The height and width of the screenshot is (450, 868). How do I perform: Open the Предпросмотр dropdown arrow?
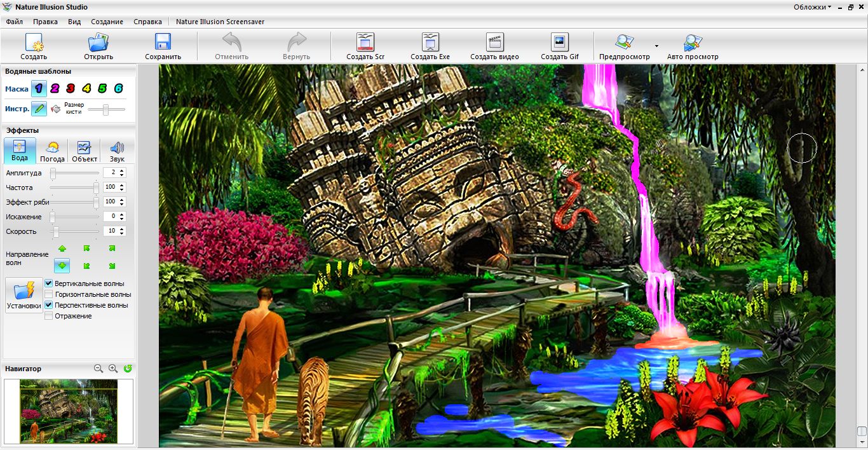click(x=656, y=46)
